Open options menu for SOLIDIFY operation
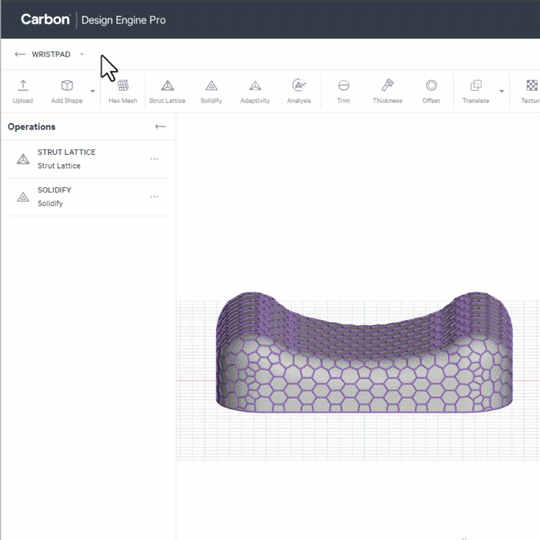The image size is (540, 540). (154, 197)
